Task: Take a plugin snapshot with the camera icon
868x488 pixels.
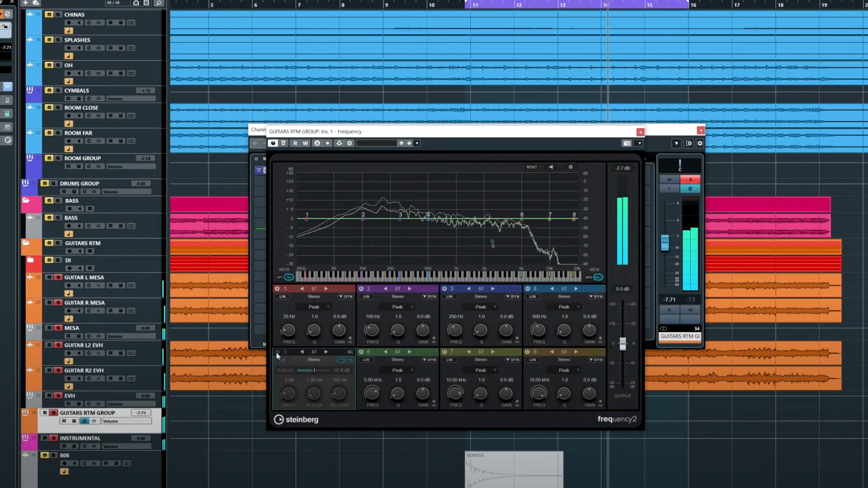Action: pos(627,143)
